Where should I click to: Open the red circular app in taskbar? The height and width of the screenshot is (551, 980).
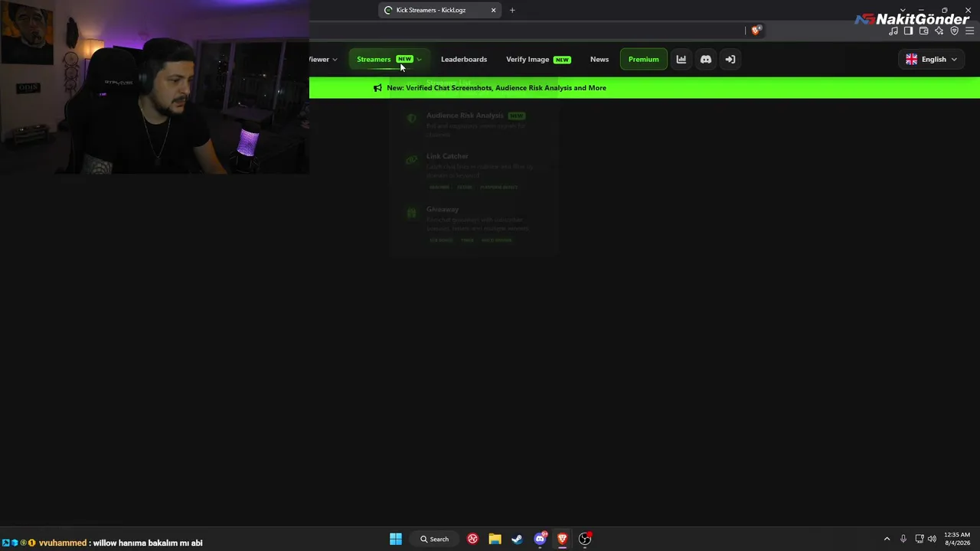pyautogui.click(x=472, y=539)
